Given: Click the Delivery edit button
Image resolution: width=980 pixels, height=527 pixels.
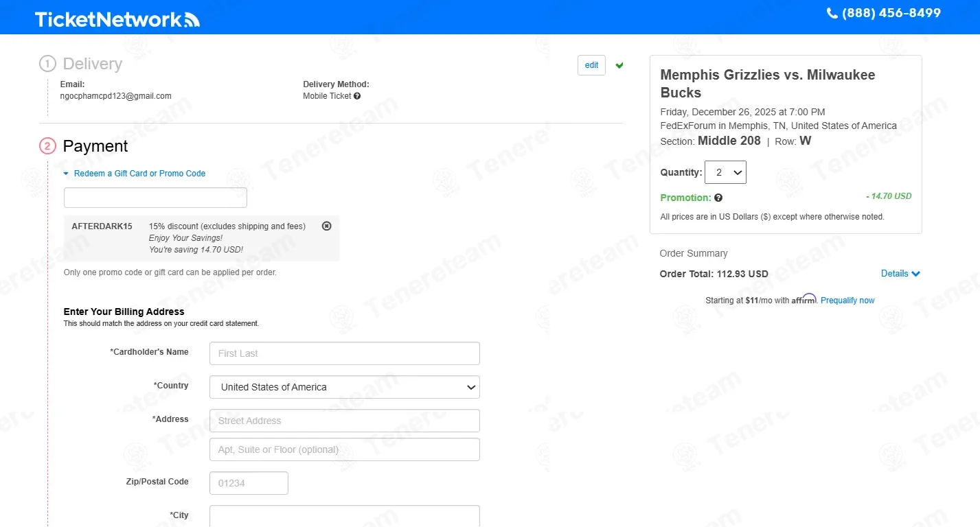Looking at the screenshot, I should click(591, 65).
